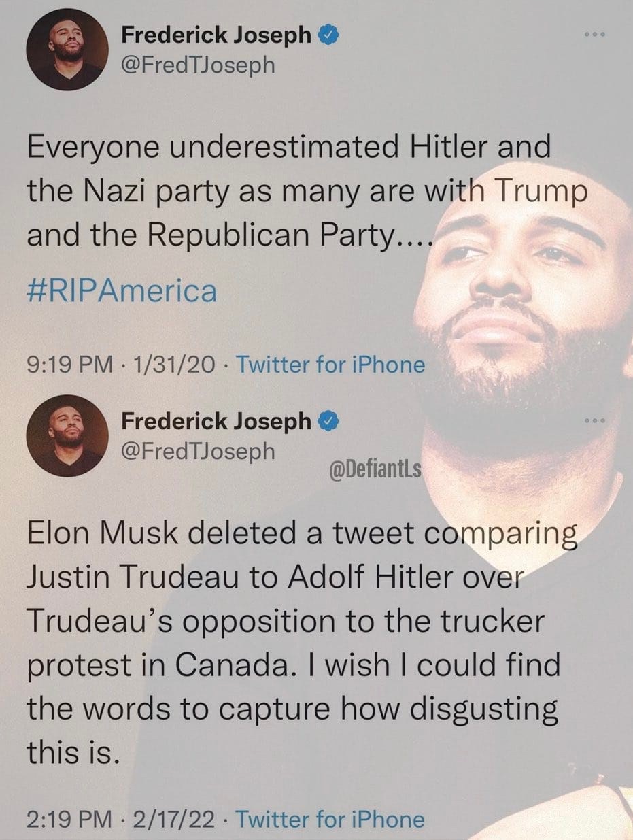
Task: Click Twitter for iPhone beside the 2/17/22 date
Action: click(330, 819)
